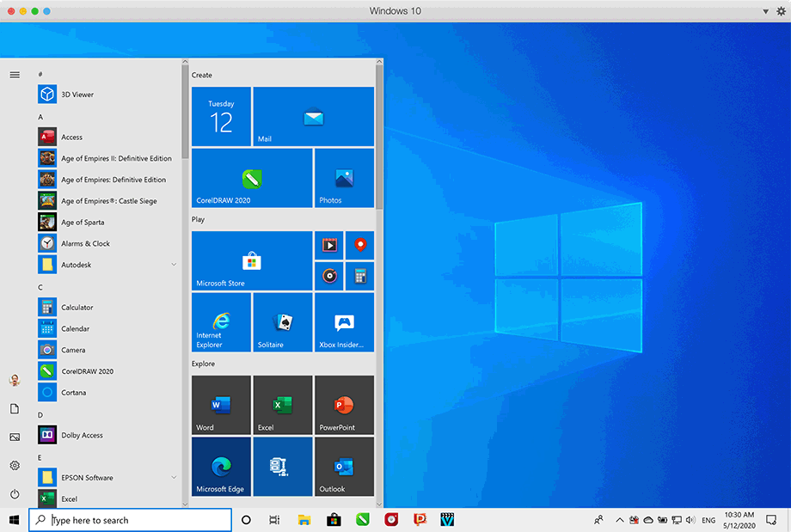This screenshot has height=532, width=791.
Task: Open Microsoft Store on the taskbar
Action: (334, 520)
